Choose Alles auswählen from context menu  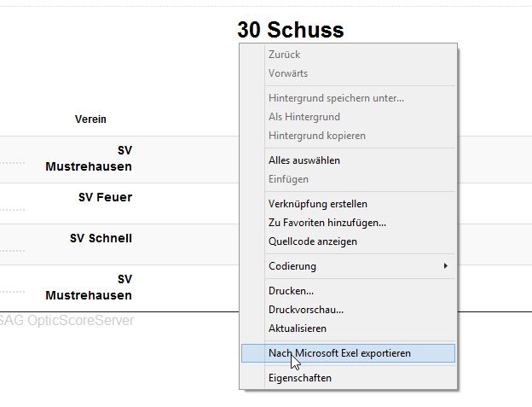[x=304, y=160]
